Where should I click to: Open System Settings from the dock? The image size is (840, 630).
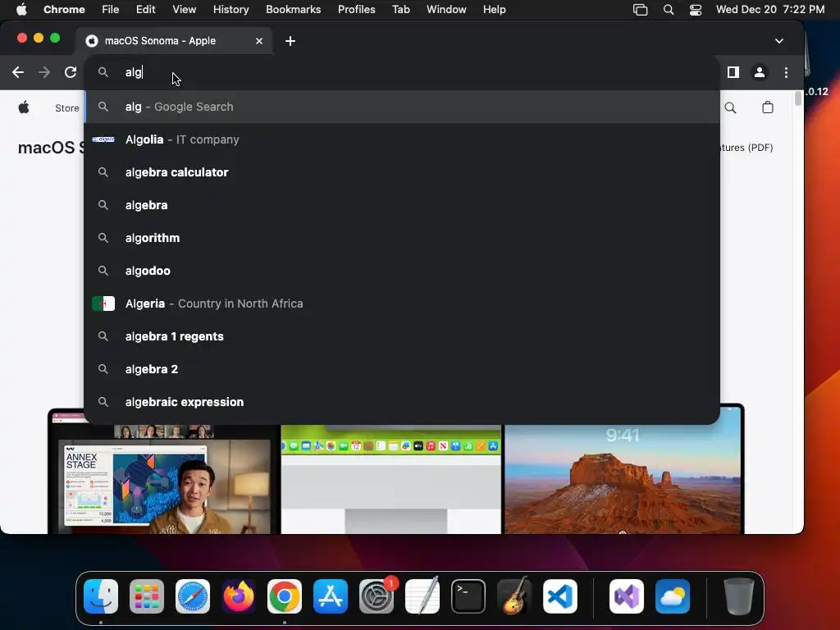(x=377, y=596)
